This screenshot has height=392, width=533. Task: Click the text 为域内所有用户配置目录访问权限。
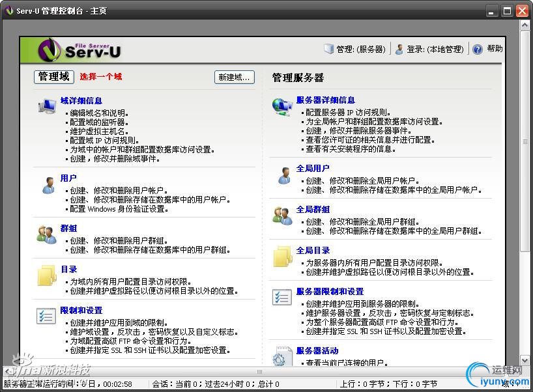[132, 282]
